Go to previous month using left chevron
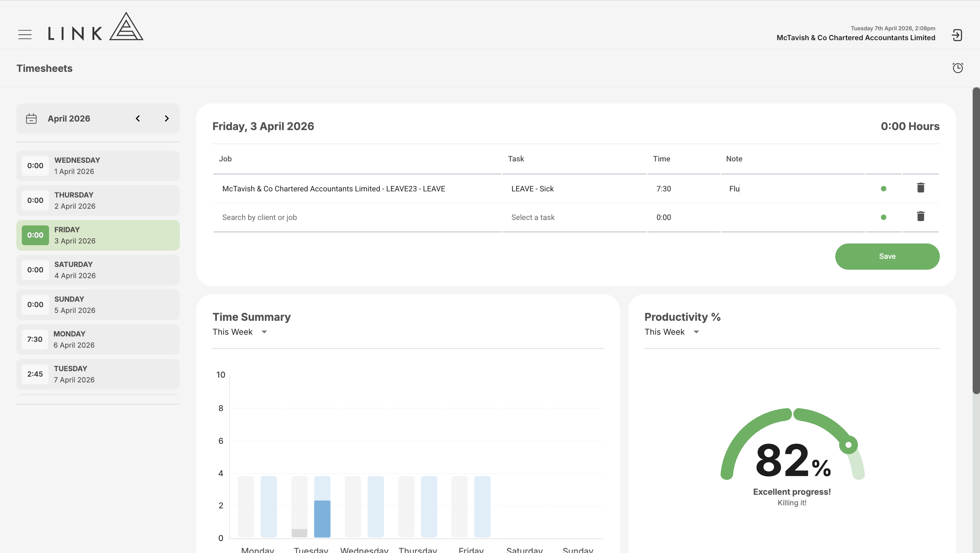 pyautogui.click(x=138, y=118)
